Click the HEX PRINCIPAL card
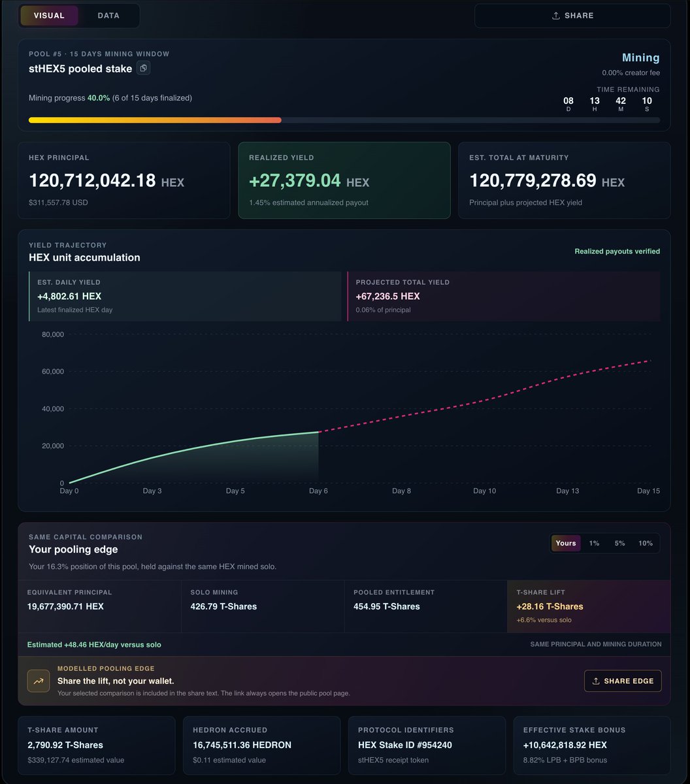Viewport: 690px width, 784px height. [x=124, y=180]
